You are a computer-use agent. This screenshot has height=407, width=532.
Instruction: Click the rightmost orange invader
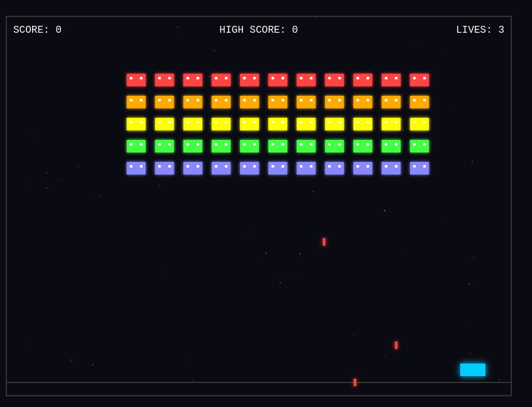419,102
